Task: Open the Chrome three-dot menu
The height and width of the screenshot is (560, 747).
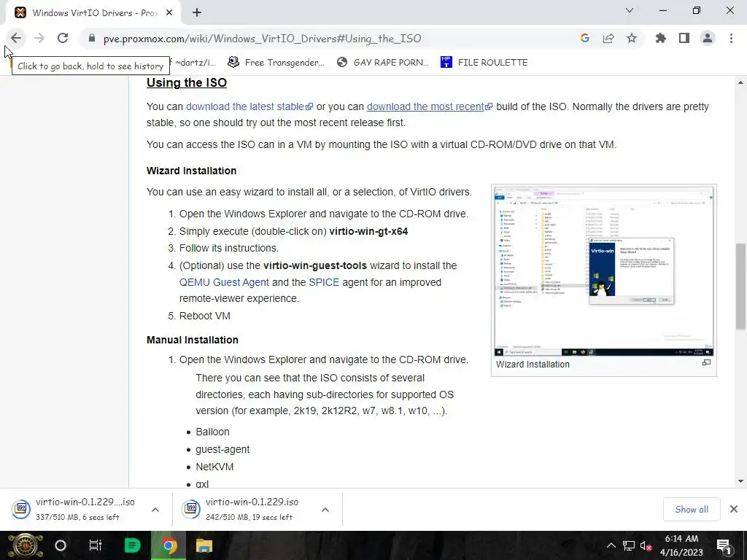Action: [731, 38]
